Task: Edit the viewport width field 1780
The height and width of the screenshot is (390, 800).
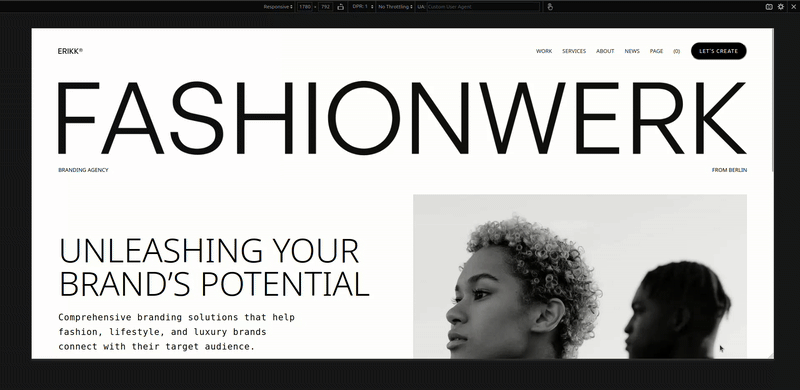Action: point(305,7)
